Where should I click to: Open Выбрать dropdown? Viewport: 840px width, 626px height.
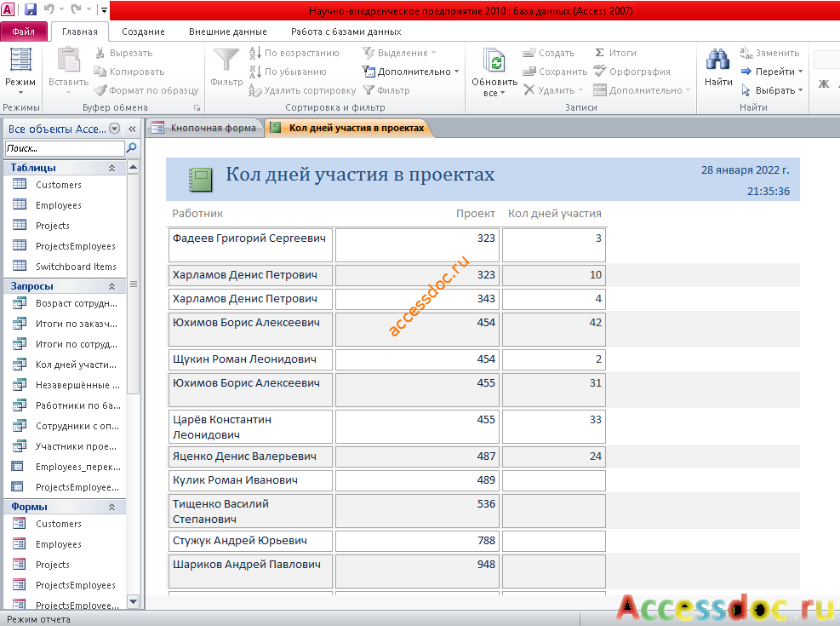coord(771,90)
